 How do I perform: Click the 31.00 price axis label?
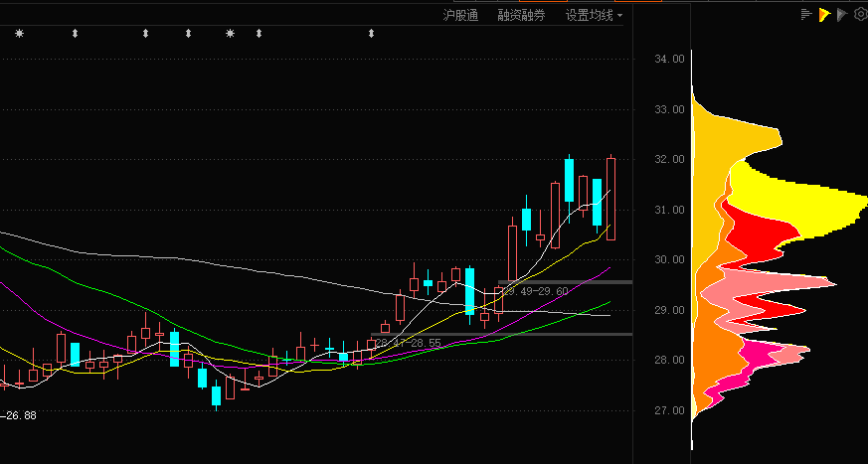pos(669,210)
